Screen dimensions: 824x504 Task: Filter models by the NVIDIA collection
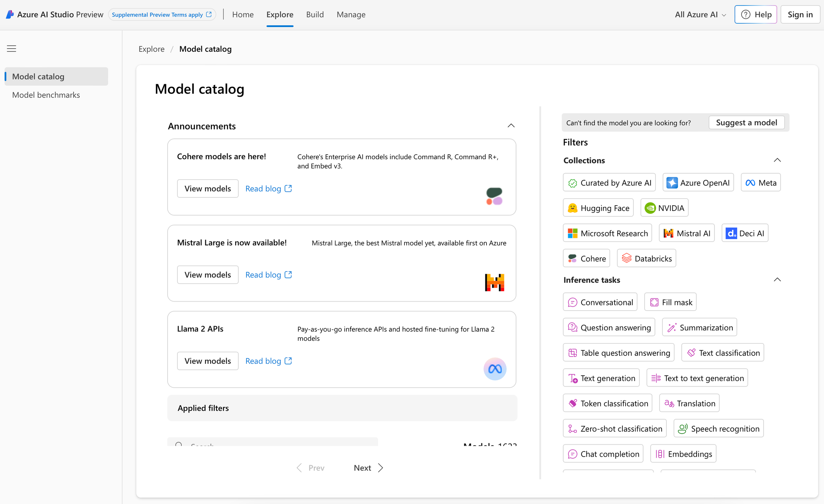click(664, 208)
